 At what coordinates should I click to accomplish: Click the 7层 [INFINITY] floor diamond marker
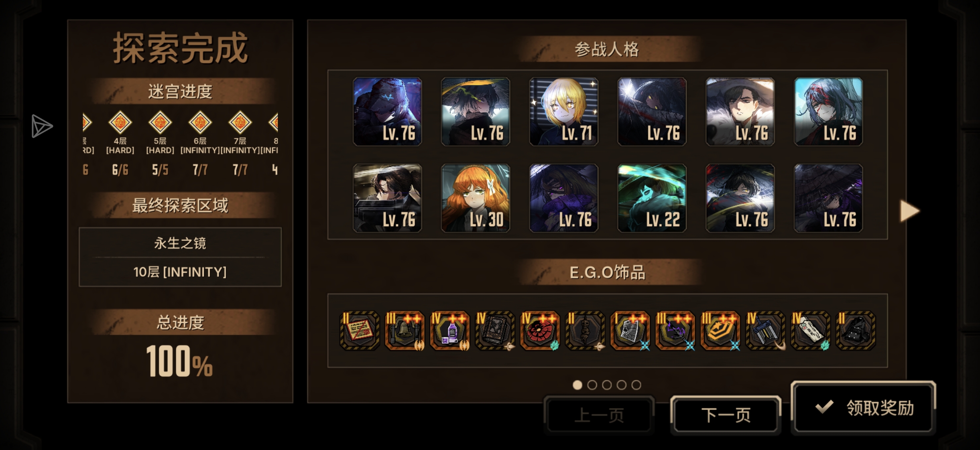240,122
